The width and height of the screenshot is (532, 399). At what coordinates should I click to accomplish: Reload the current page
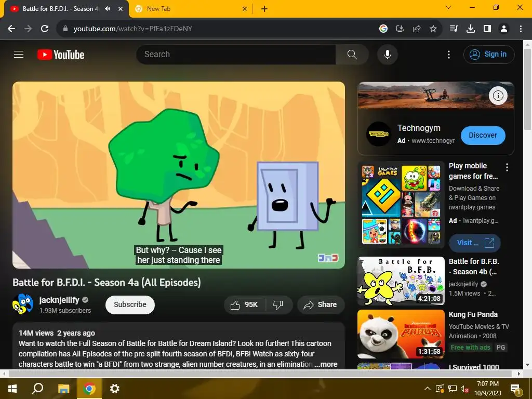click(x=45, y=29)
